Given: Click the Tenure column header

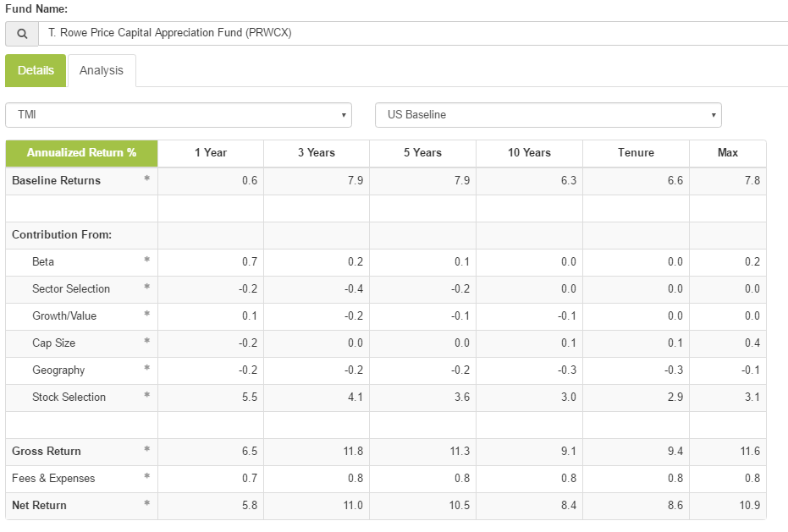Looking at the screenshot, I should point(636,153).
